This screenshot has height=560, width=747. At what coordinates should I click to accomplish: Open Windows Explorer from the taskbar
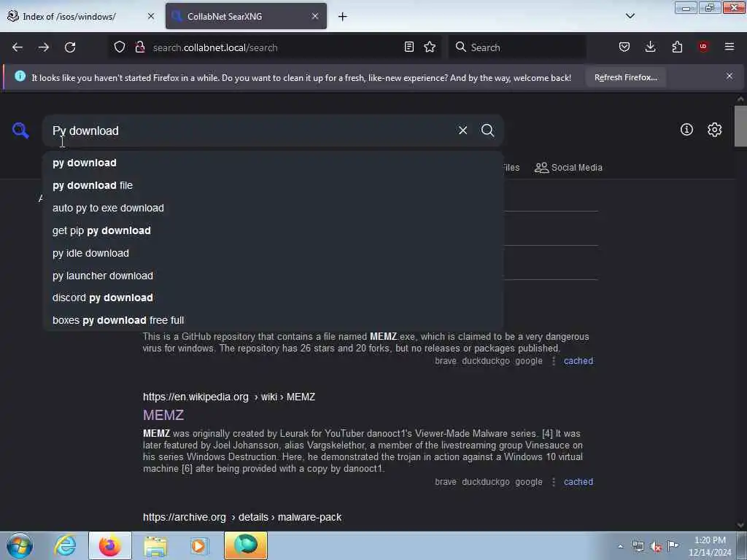[155, 545]
